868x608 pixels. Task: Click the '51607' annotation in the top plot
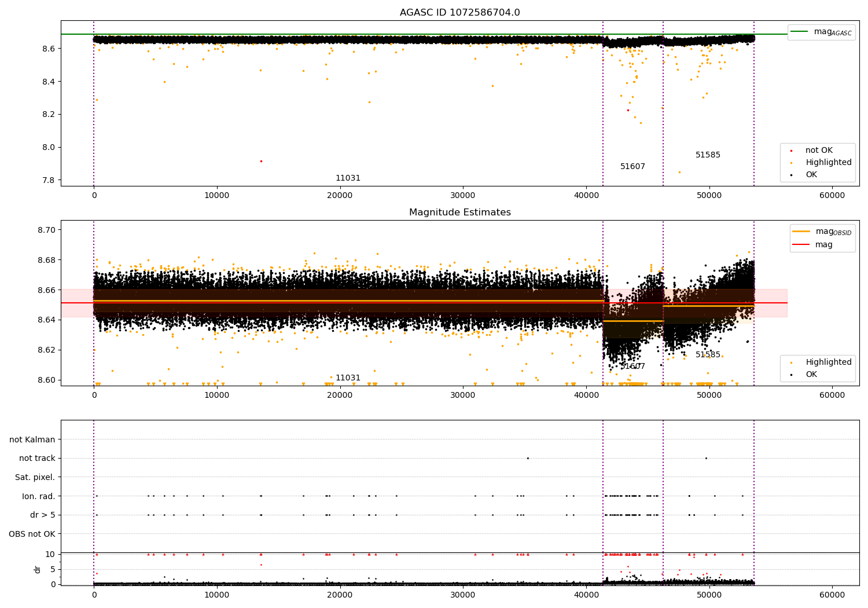[x=632, y=167]
